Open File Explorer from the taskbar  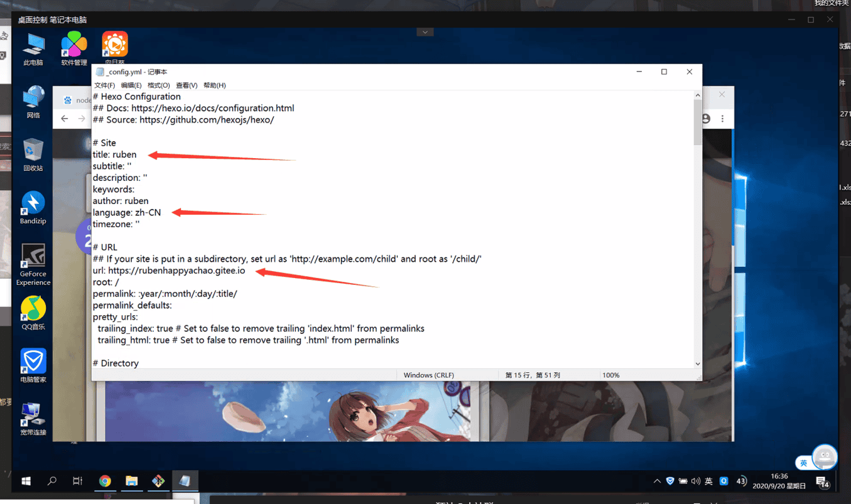[x=131, y=481]
